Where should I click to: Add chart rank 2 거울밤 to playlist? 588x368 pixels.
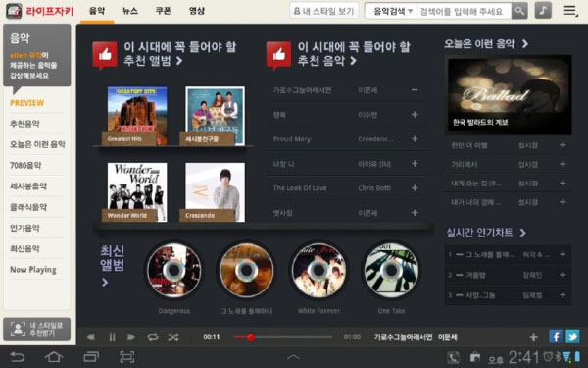coord(563,275)
